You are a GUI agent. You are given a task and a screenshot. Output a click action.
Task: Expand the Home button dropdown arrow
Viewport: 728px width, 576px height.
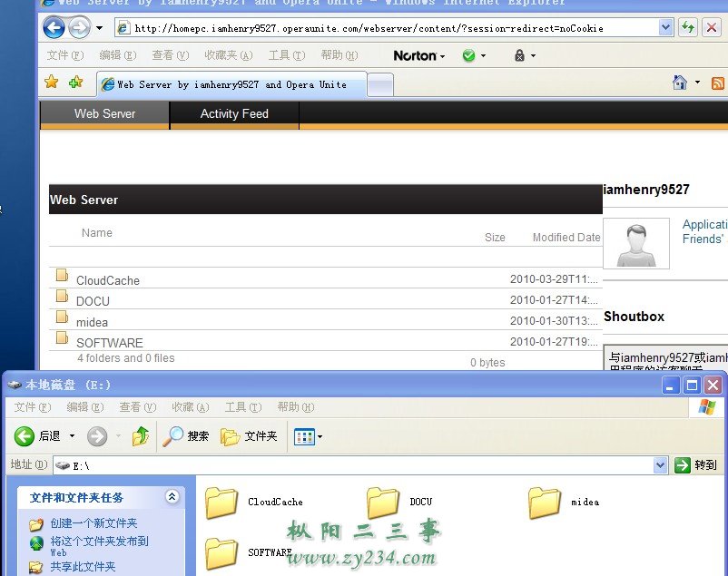697,83
